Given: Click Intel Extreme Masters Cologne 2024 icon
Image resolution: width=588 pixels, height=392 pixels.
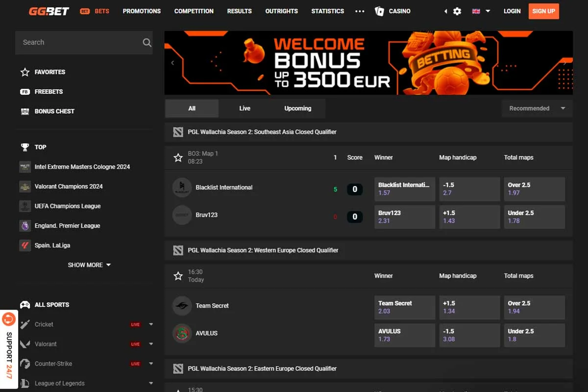Looking at the screenshot, I should coord(25,167).
